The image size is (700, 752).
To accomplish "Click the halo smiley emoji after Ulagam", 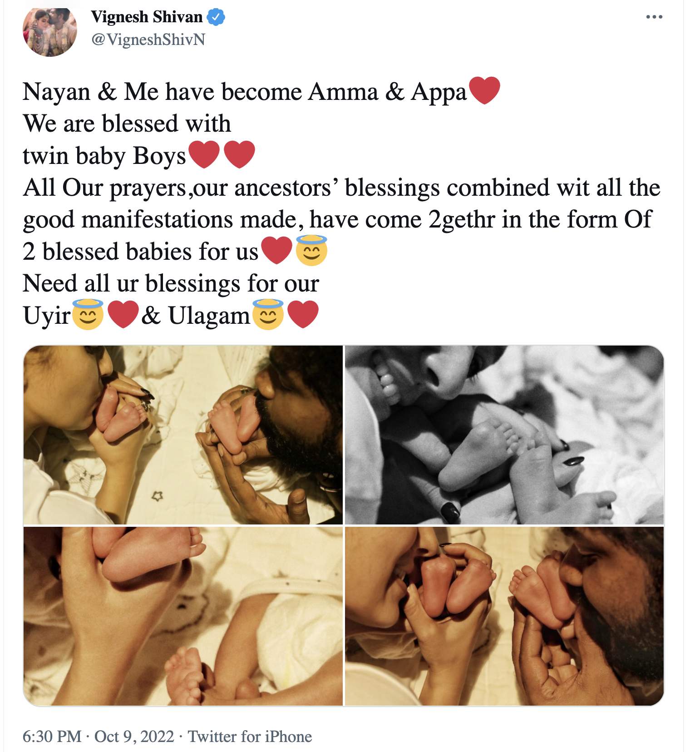I will [268, 315].
